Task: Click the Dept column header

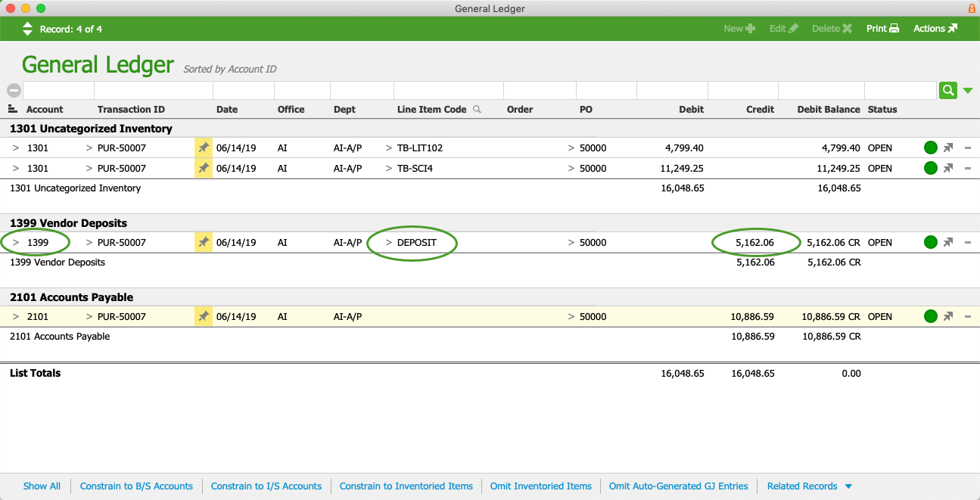Action: (344, 109)
